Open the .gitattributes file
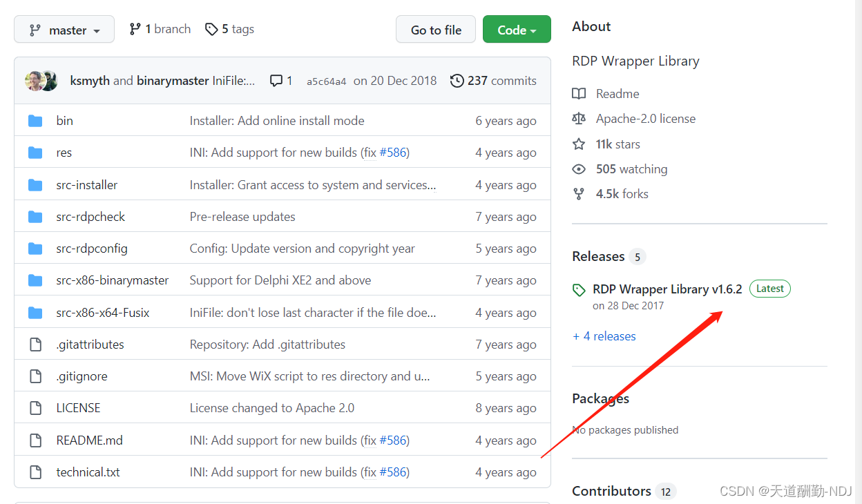Screen dimensions: 862x504 90,345
